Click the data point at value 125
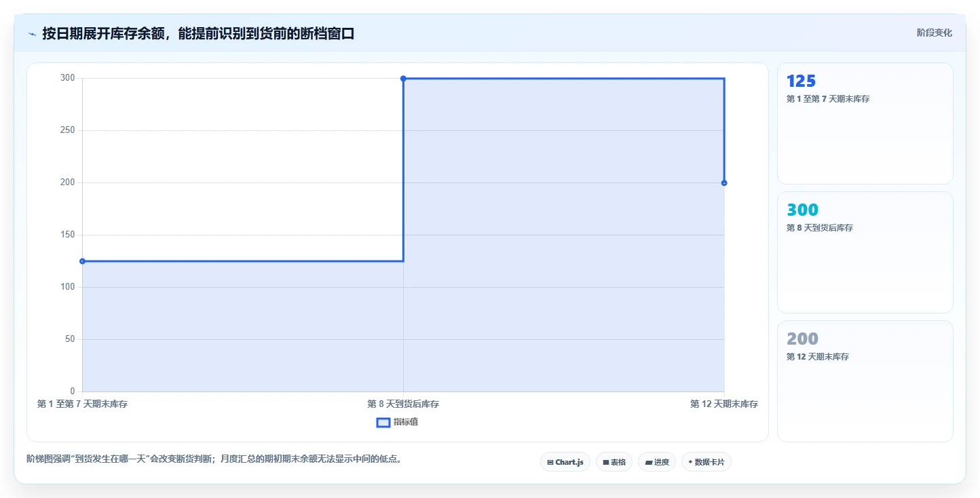This screenshot has height=498, width=980. coord(82,261)
